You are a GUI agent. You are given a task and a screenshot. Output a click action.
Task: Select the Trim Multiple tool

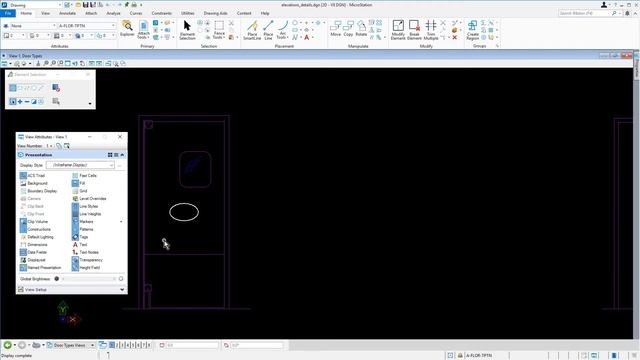point(431,30)
